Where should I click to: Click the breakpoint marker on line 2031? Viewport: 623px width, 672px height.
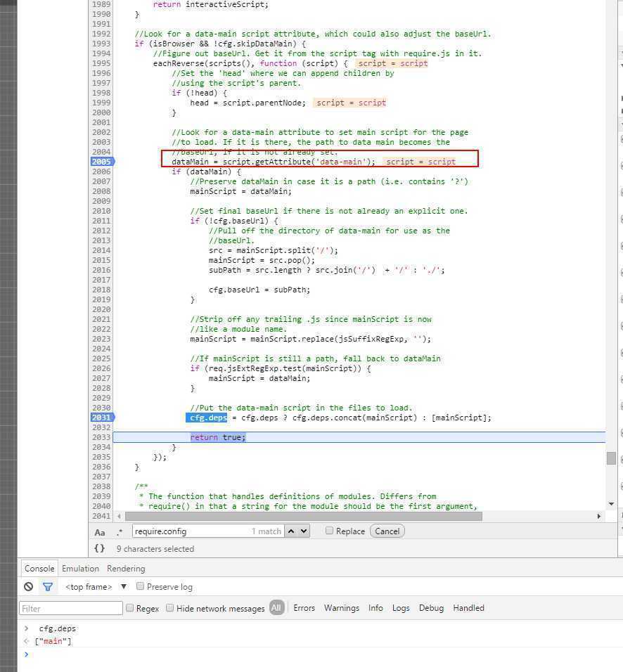pyautogui.click(x=103, y=418)
